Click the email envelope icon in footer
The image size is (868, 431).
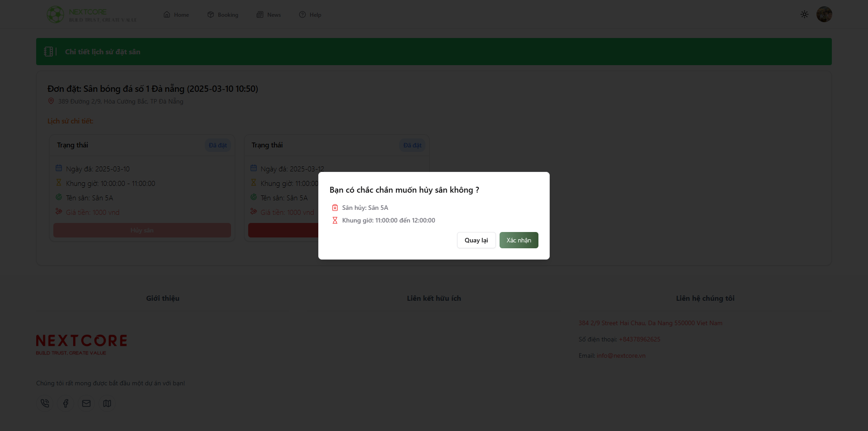86,403
